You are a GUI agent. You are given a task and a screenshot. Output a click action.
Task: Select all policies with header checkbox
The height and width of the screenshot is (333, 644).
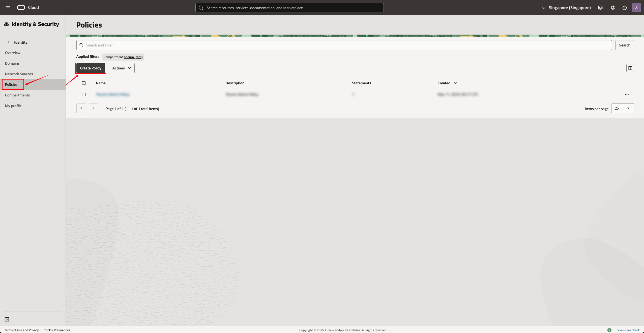84,83
